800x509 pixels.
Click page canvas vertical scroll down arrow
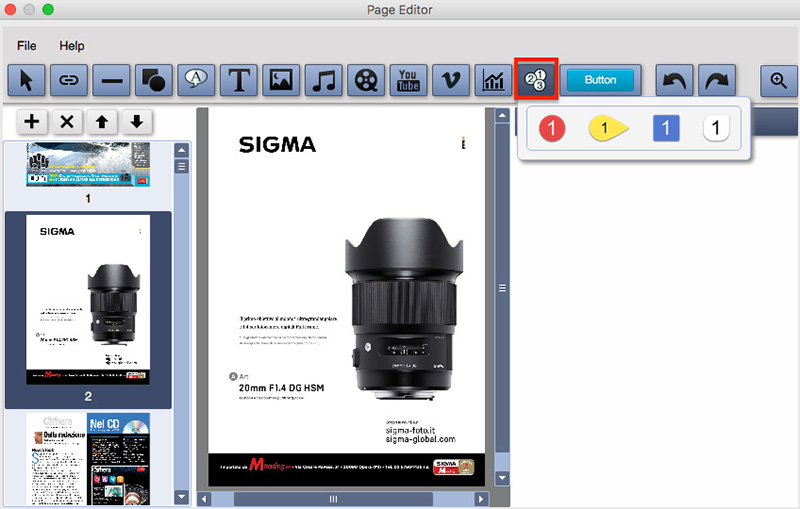[x=502, y=478]
